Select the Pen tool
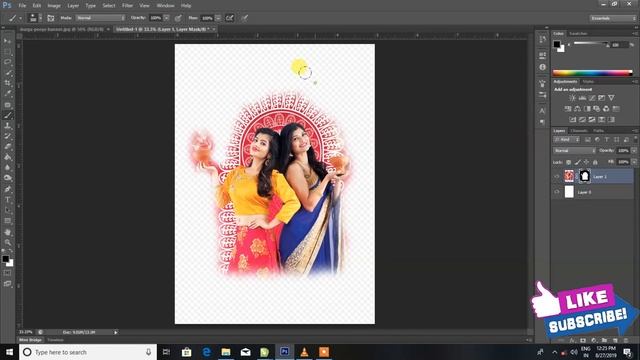 pos(7,189)
